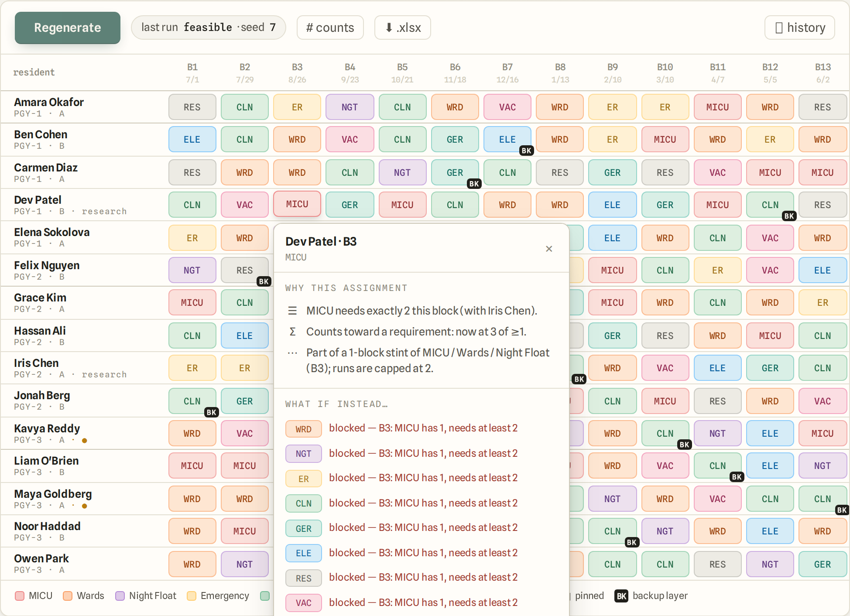The height and width of the screenshot is (616, 850).
Task: Click the BK backup badge on Ben Cohen's B7 cell
Action: pyautogui.click(x=527, y=151)
